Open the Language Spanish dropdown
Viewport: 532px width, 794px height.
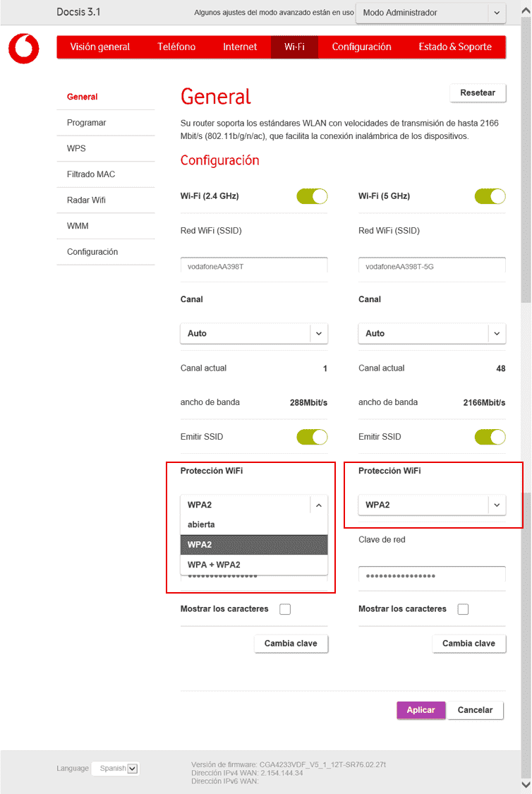[x=116, y=768]
